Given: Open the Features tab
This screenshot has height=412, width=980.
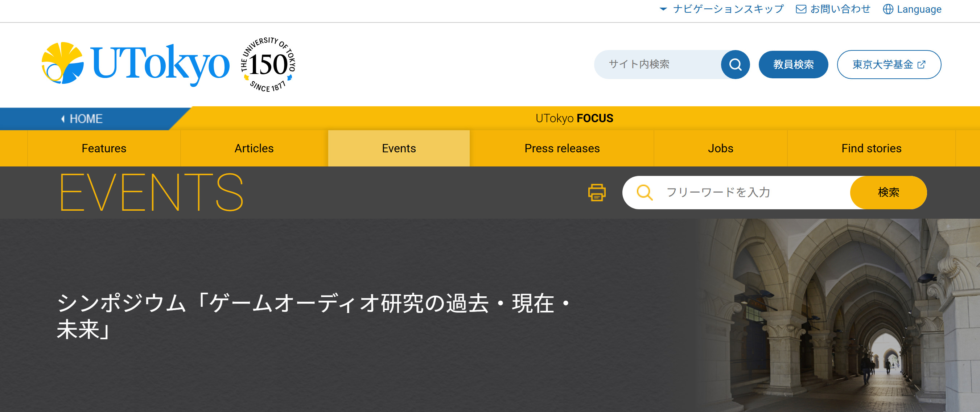Looking at the screenshot, I should pos(104,148).
